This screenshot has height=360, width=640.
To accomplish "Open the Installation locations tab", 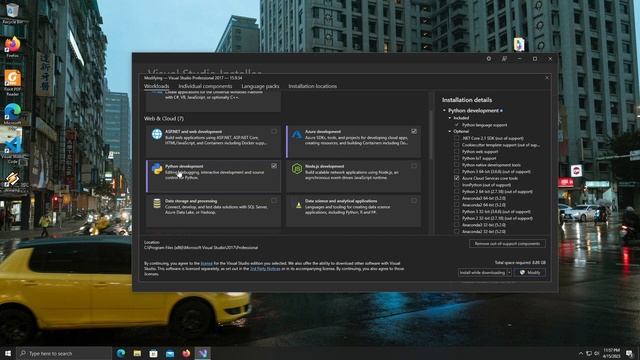I will 313,86.
